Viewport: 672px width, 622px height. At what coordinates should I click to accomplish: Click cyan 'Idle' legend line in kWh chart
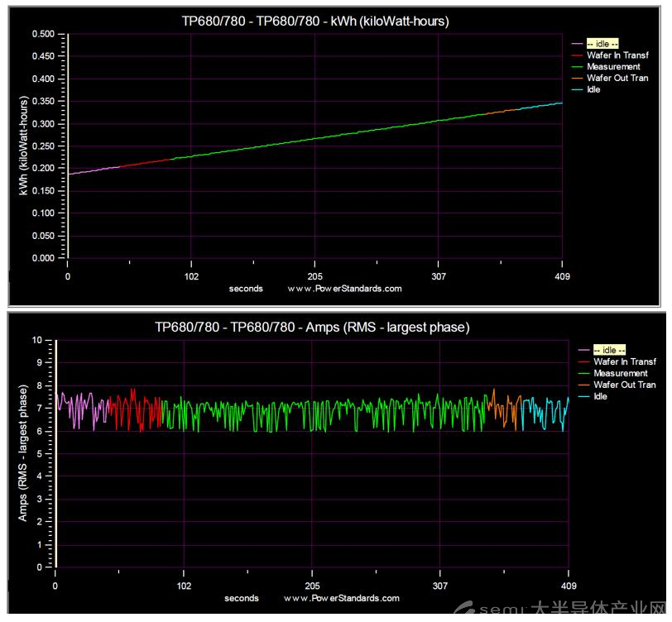[577, 89]
